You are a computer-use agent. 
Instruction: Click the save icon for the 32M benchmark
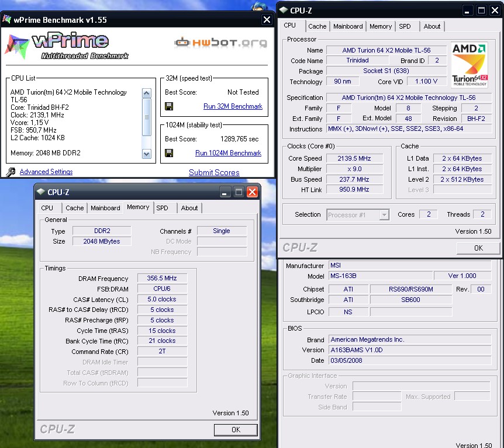[169, 106]
